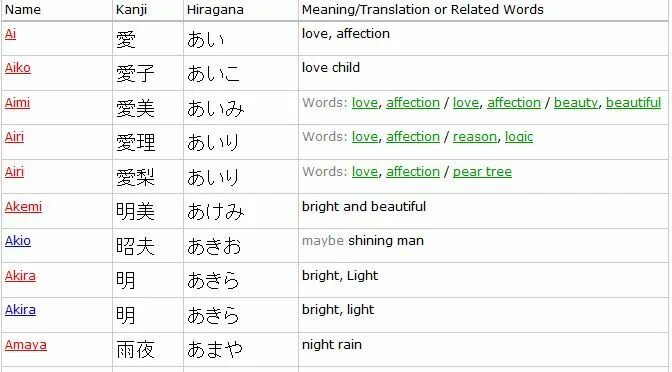
Task: Open the Aiko name link
Action: pyautogui.click(x=18, y=68)
